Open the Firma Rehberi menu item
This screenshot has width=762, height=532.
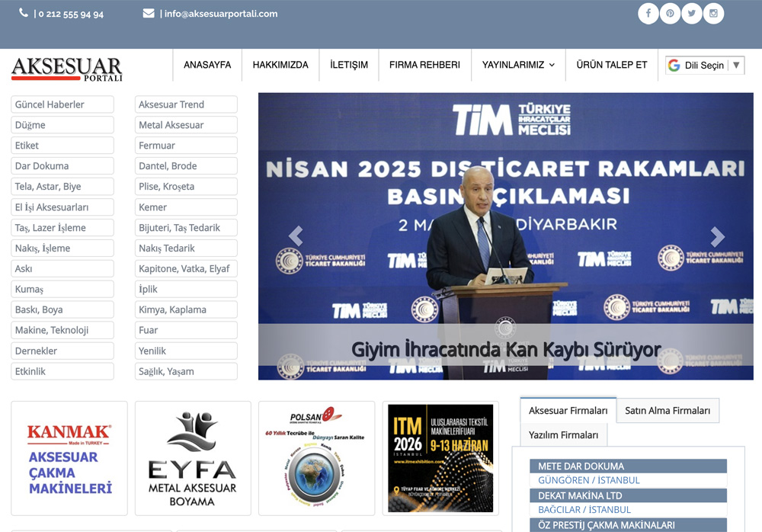[x=424, y=65]
